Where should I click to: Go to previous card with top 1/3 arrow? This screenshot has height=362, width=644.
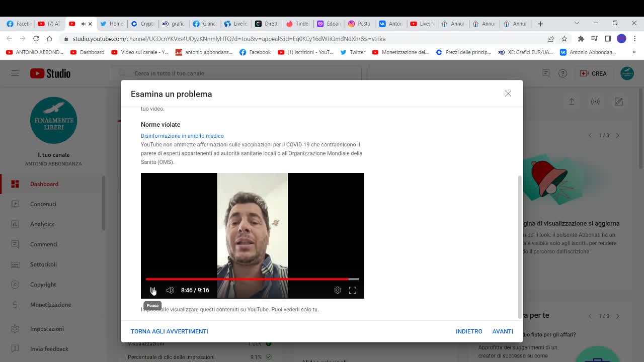590,135
